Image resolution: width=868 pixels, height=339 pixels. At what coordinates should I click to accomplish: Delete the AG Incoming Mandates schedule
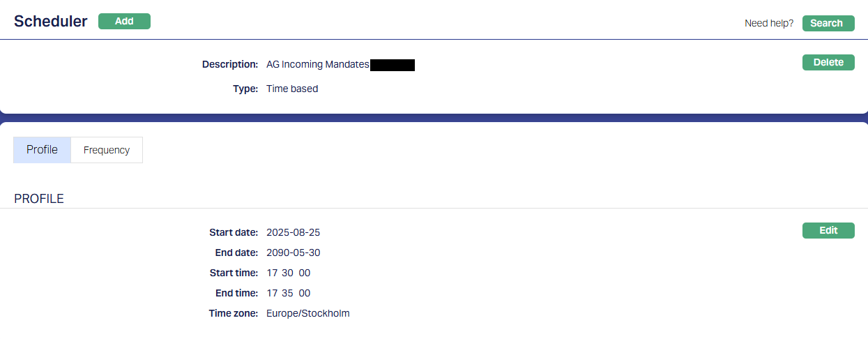(x=828, y=62)
